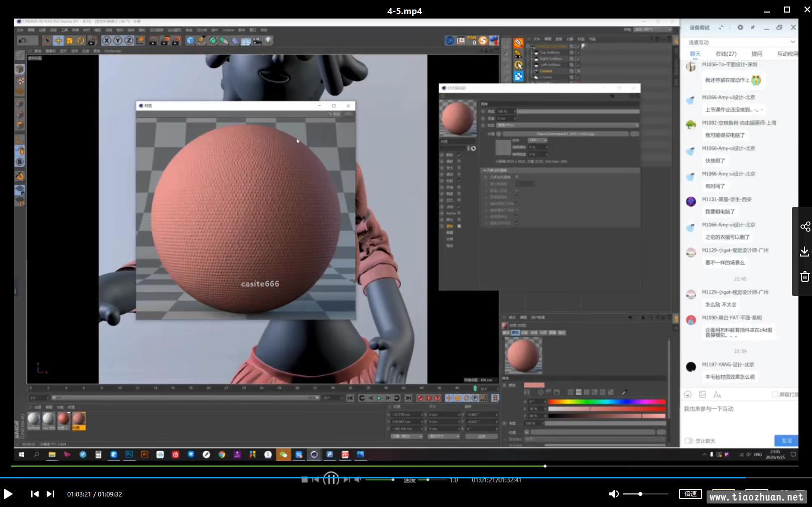
Task: Toggle the X axis lock button
Action: click(x=106, y=41)
